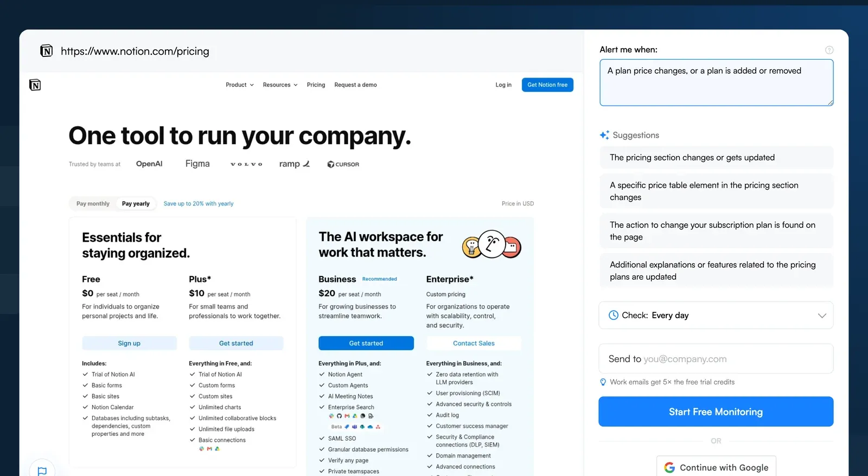This screenshot has width=868, height=476.
Task: Switch billing to Pay monthly
Action: tap(93, 204)
